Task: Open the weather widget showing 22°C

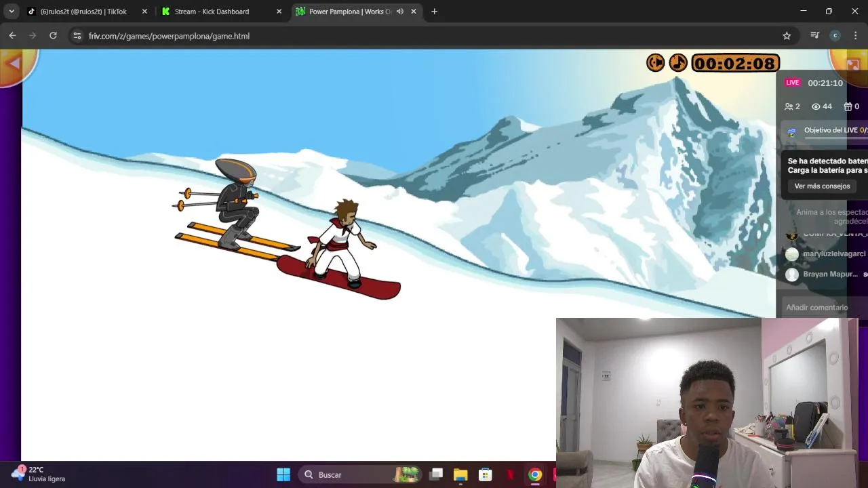Action: click(x=39, y=474)
